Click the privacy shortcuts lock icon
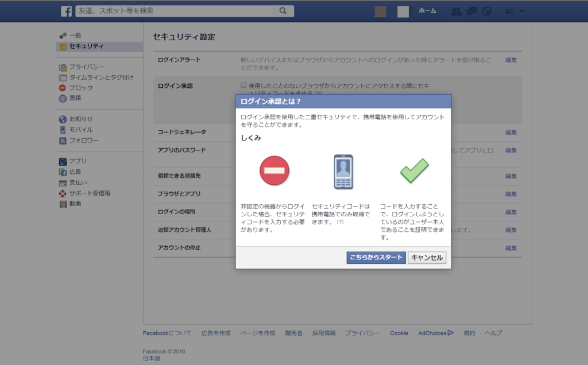This screenshot has height=365, width=588. tap(509, 11)
